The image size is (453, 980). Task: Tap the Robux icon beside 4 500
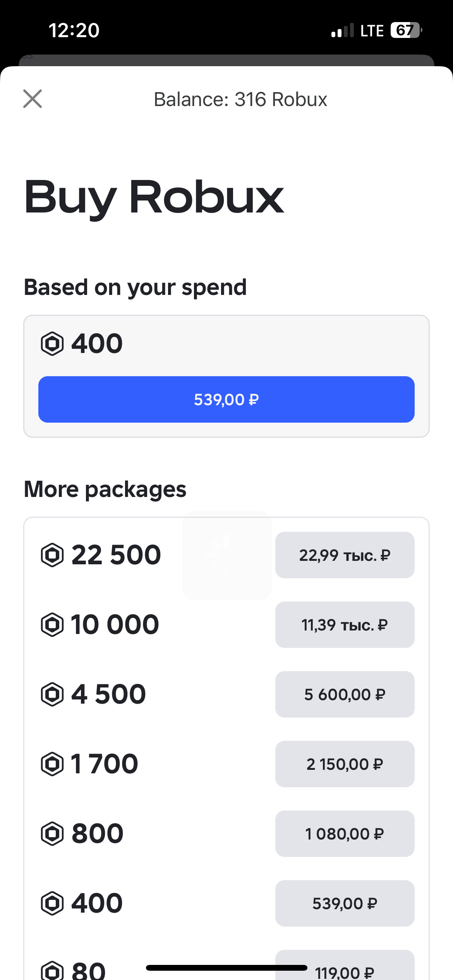tap(52, 694)
